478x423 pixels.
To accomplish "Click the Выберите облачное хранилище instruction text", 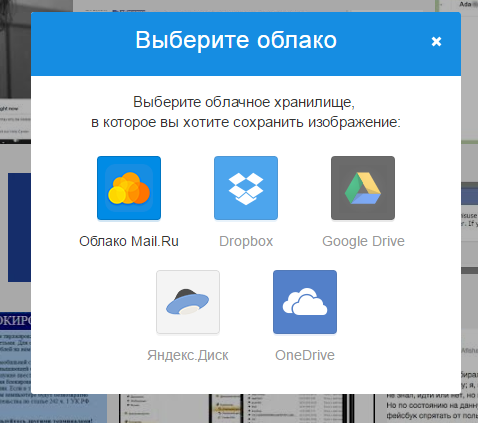I will click(x=246, y=112).
